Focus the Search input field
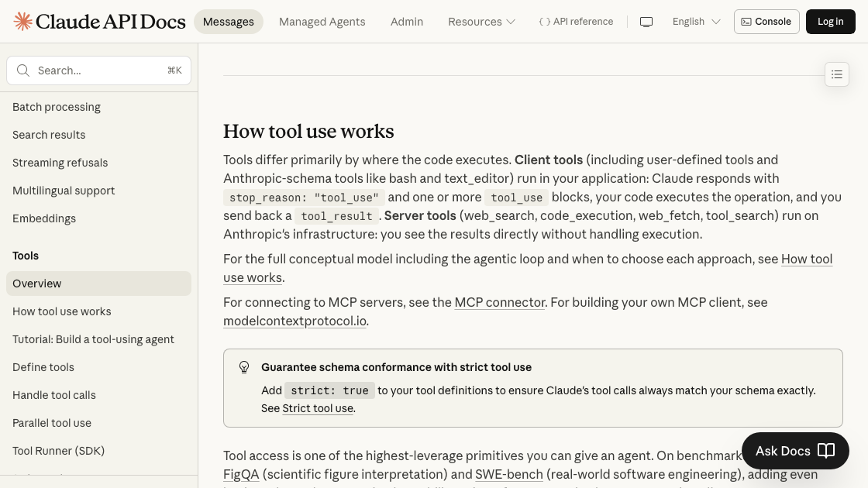The image size is (868, 488). (98, 70)
